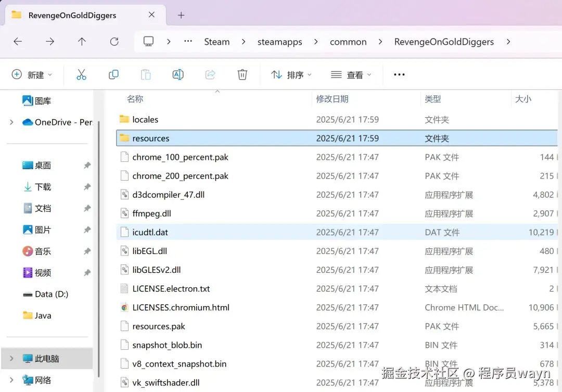This screenshot has height=392, width=562.
Task: Click the LICENSE.electron.txt file icon
Action: coord(124,288)
